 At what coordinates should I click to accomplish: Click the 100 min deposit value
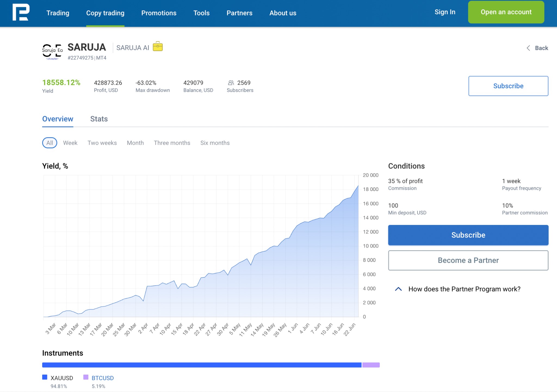393,205
